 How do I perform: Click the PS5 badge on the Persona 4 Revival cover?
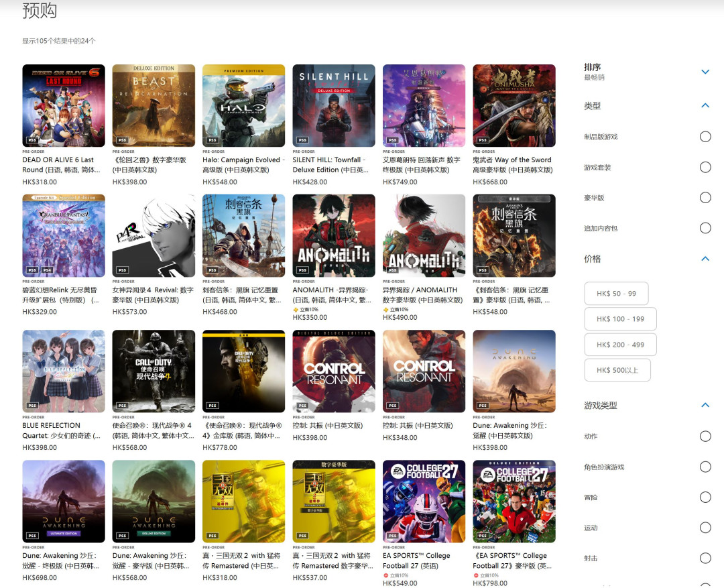(123, 270)
